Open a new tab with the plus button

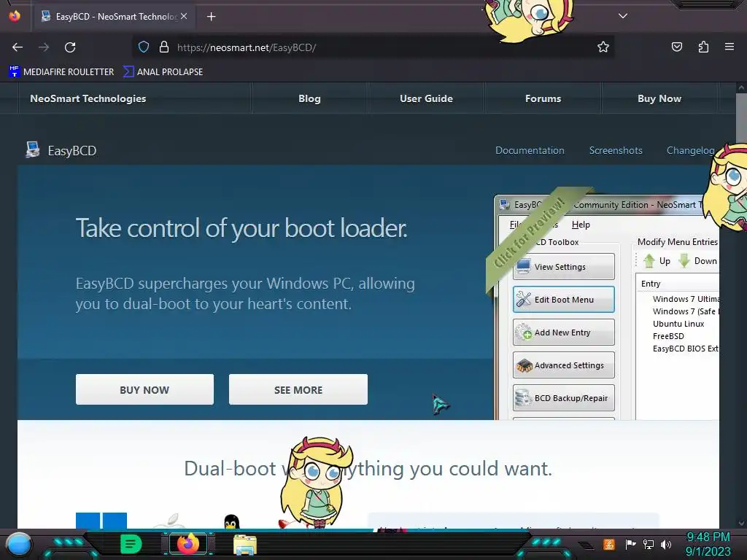click(211, 17)
